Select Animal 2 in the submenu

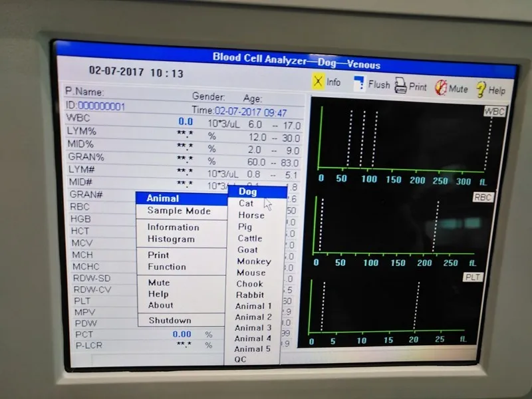click(x=253, y=317)
